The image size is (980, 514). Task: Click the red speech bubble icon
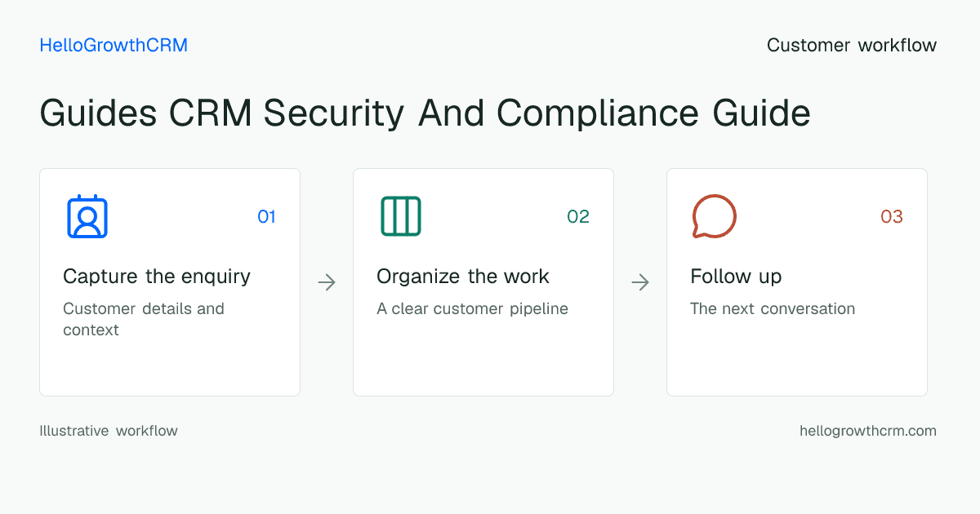pyautogui.click(x=715, y=216)
